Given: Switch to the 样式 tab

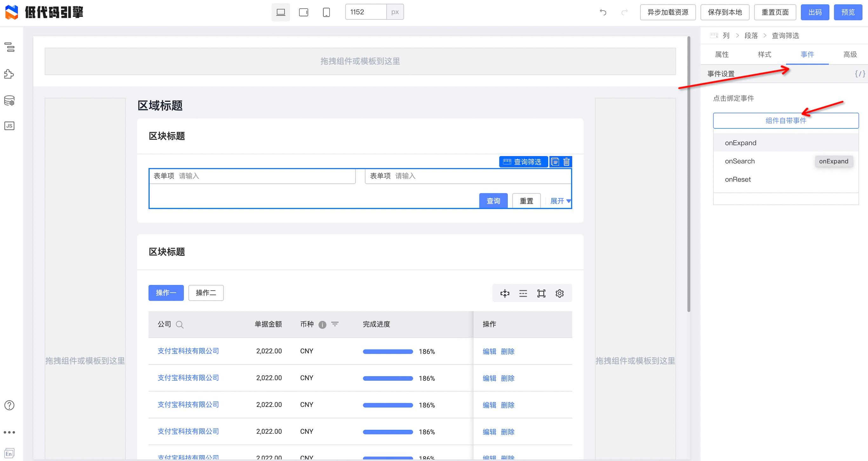Looking at the screenshot, I should pos(764,54).
